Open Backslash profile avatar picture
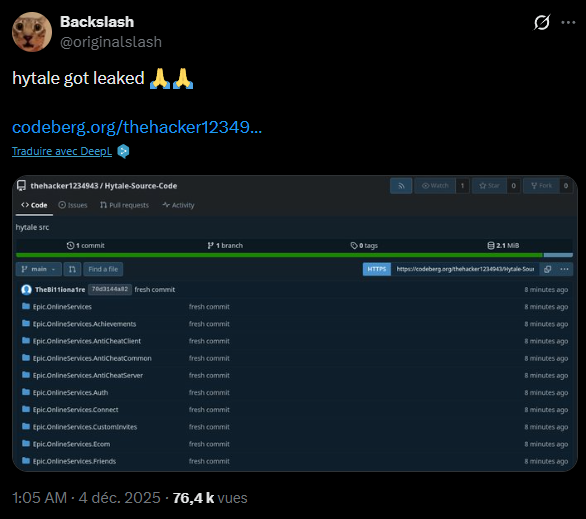 (32, 32)
